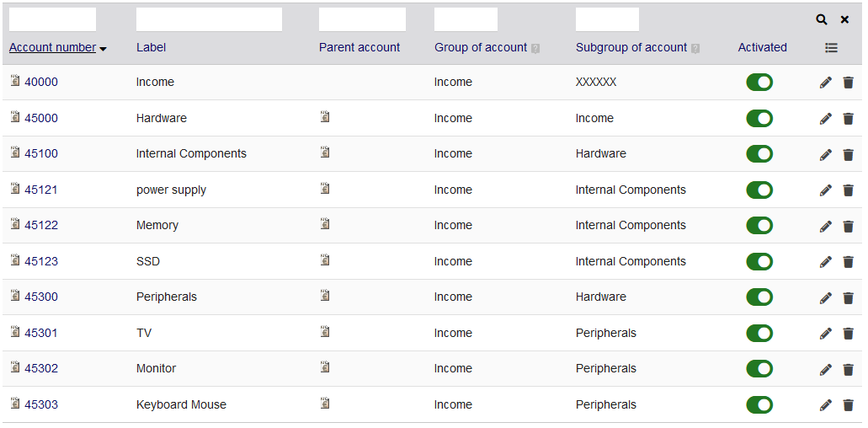Sort by Account number column header
Screen dimensions: 868x428
52,48
